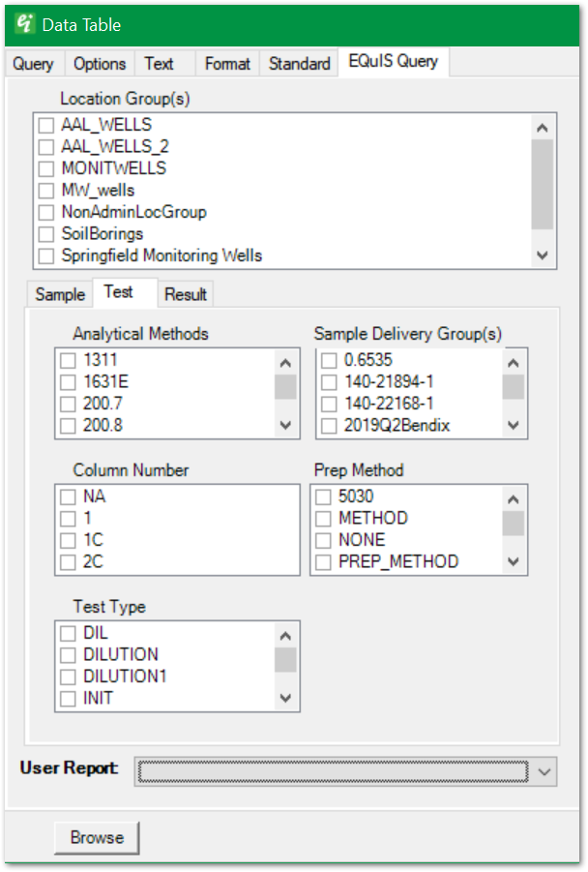588x872 pixels.
Task: Click the Browse button
Action: [x=97, y=837]
